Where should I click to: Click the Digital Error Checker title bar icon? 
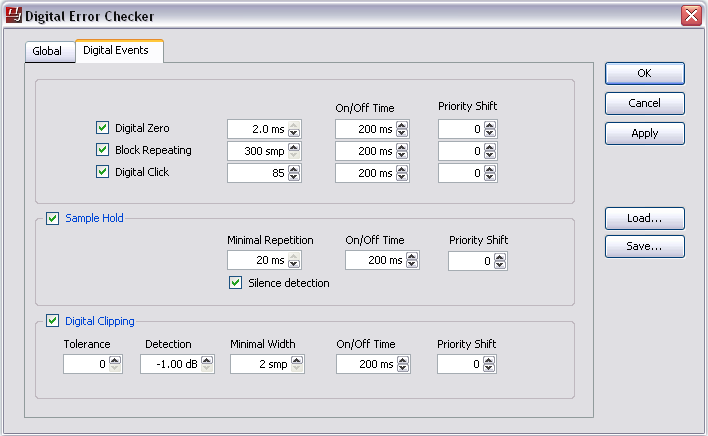pyautogui.click(x=13, y=15)
